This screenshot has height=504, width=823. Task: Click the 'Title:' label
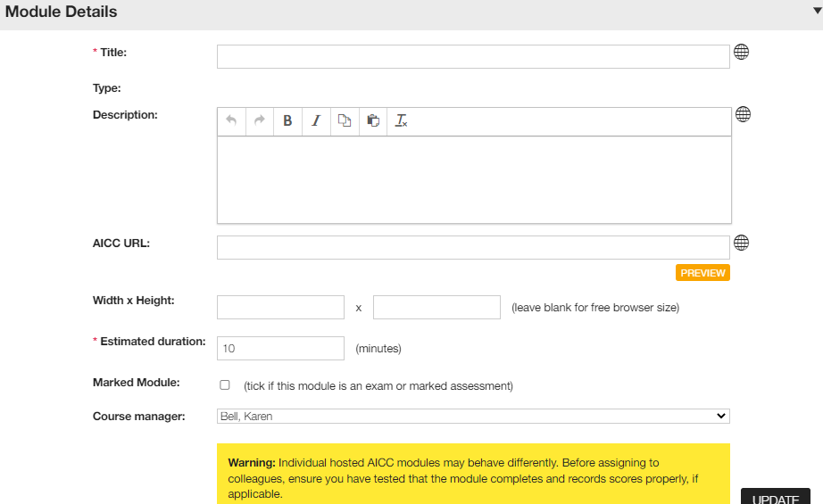113,53
